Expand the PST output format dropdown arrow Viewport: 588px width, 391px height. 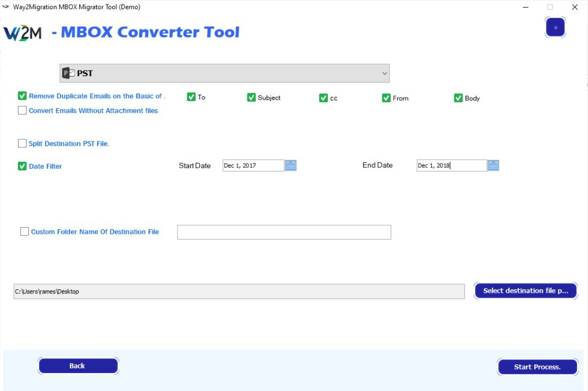(x=384, y=73)
